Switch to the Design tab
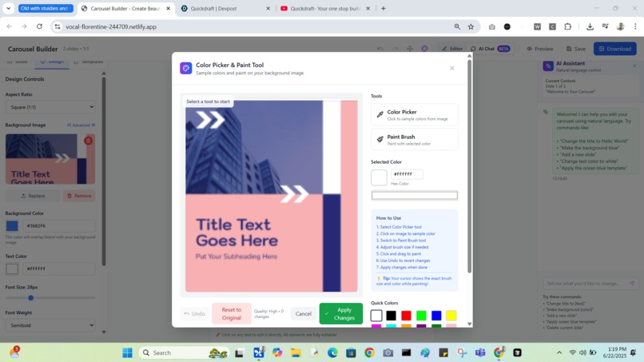 tap(52, 62)
